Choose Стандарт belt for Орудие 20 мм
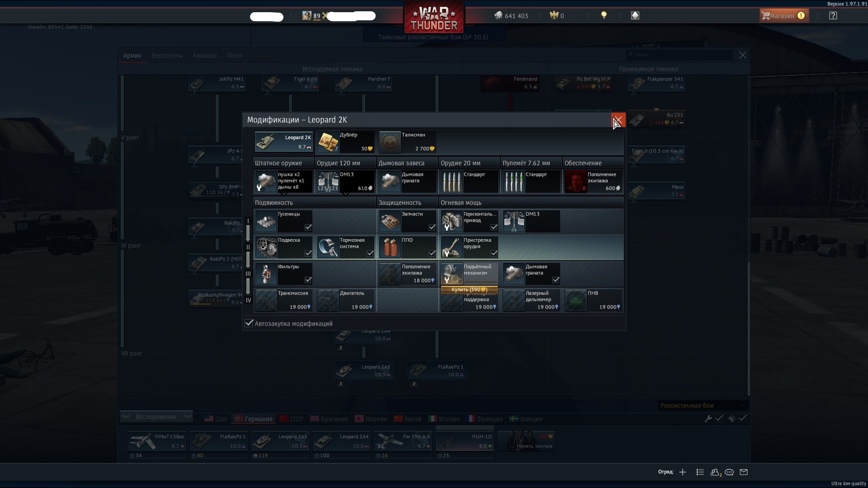This screenshot has width=868, height=488. click(x=469, y=181)
